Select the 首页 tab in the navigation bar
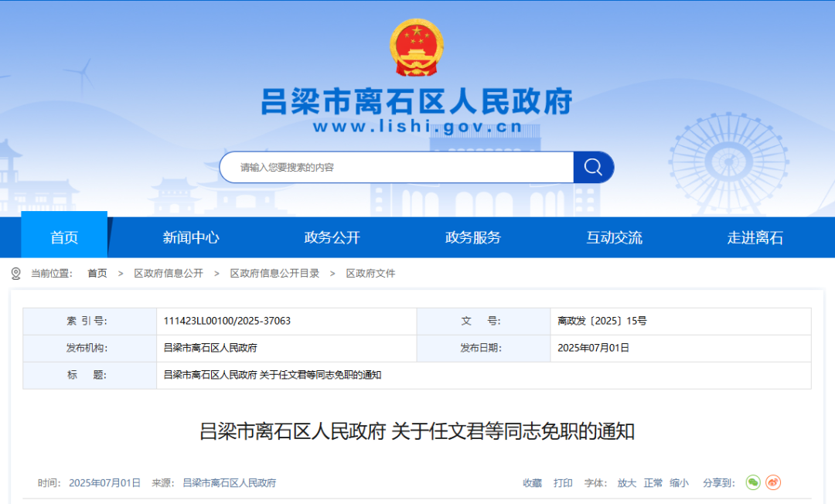835x504 pixels. click(x=63, y=237)
